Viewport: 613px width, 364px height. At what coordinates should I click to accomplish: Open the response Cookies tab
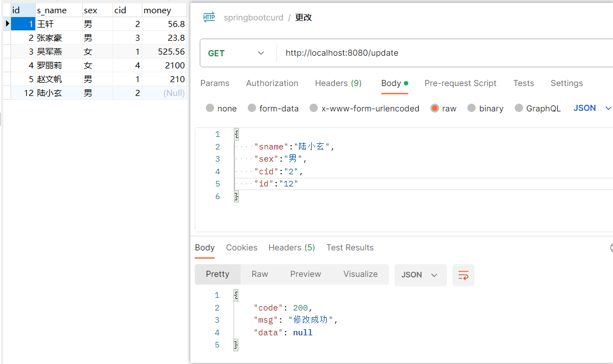tap(242, 248)
